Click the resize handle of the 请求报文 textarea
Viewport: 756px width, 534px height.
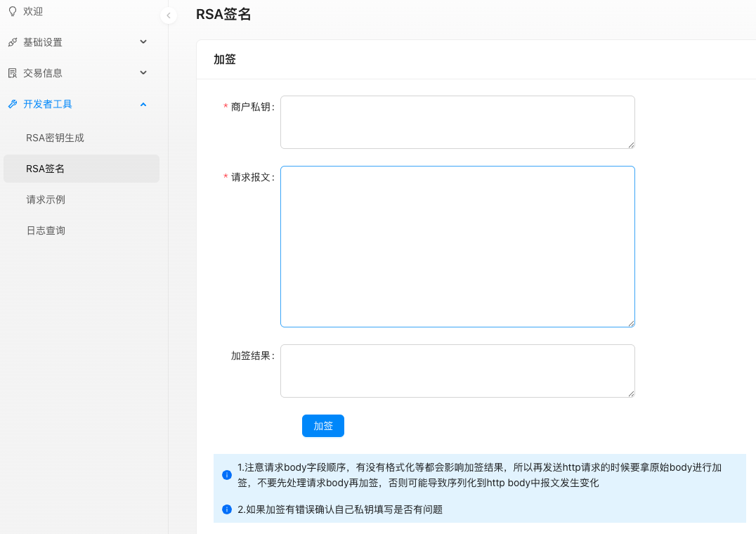click(x=631, y=323)
